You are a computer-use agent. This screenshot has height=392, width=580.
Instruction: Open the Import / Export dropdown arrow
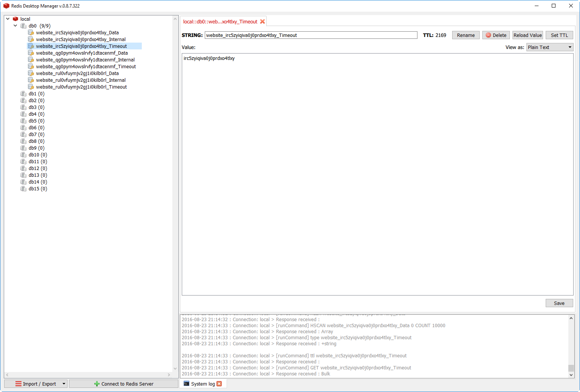tap(64, 384)
